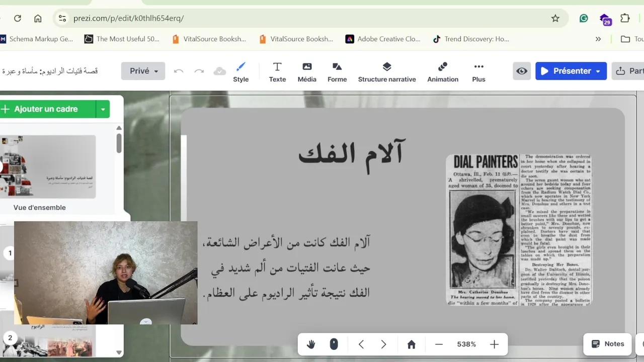Screen dimensions: 644x362
Task: Go to the browser home page
Action: point(38,18)
